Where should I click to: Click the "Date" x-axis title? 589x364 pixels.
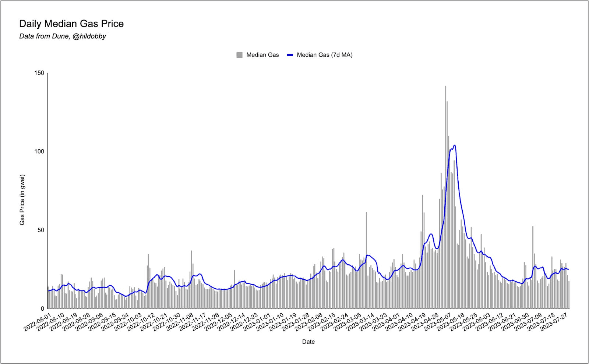point(308,342)
